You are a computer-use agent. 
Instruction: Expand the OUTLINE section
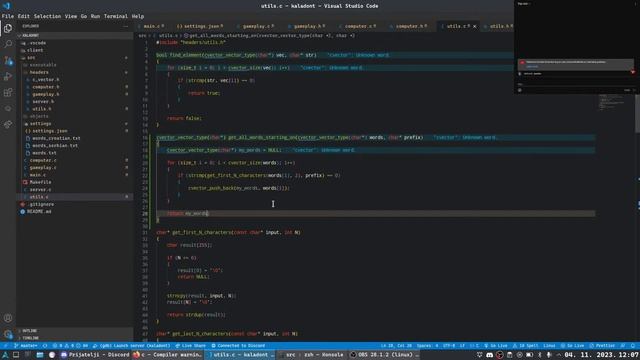75,331
